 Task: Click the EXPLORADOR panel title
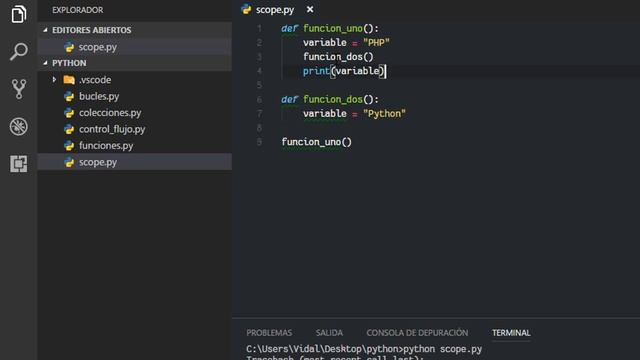[x=78, y=10]
